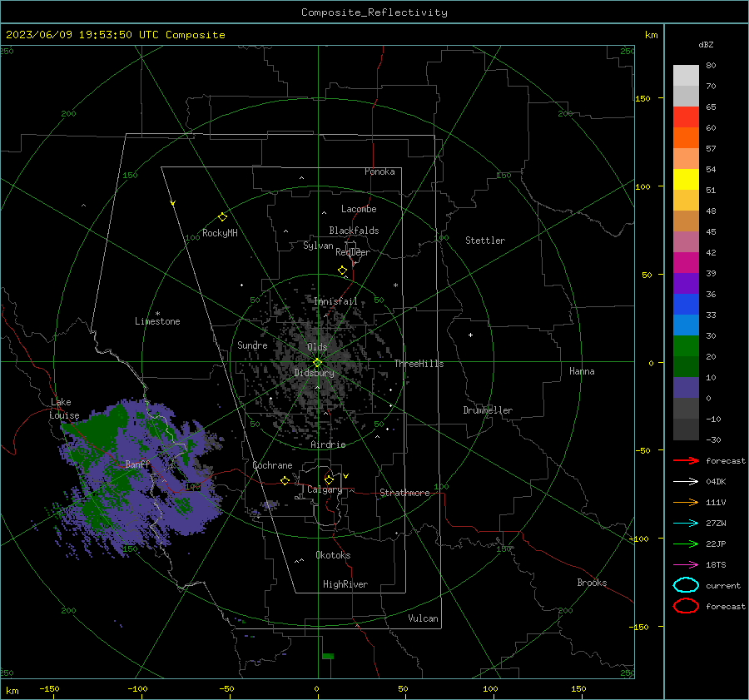Viewport: 749px width, 700px height.
Task: Click the Hanna city label
Action: coord(582,371)
